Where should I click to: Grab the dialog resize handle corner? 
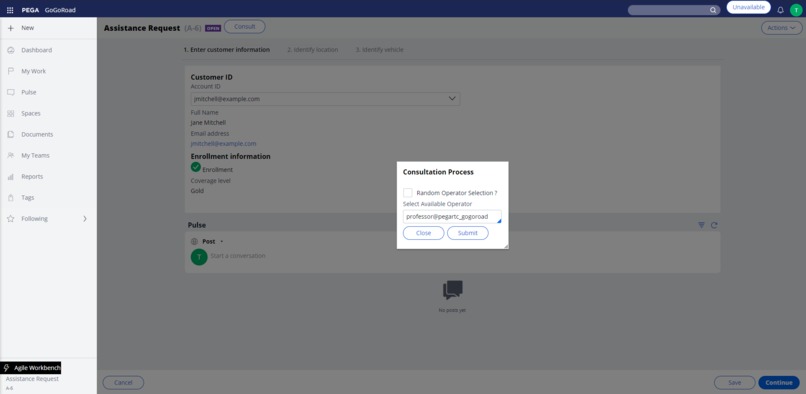tap(506, 246)
